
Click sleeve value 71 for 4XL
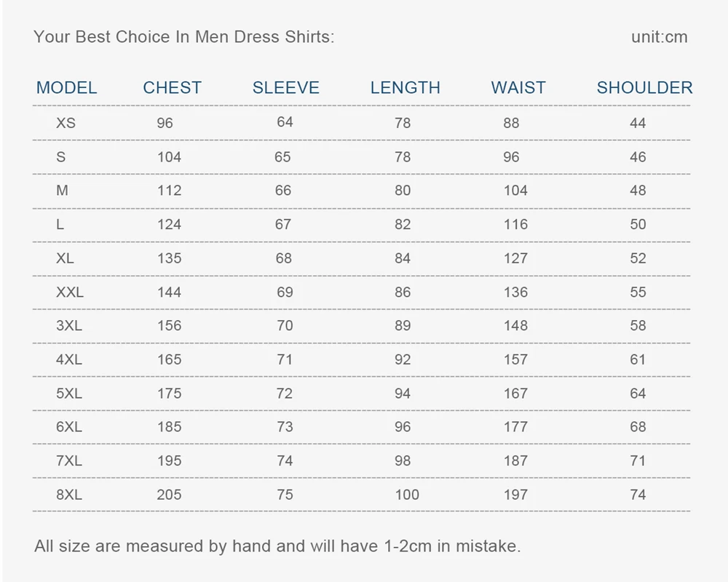(x=285, y=359)
